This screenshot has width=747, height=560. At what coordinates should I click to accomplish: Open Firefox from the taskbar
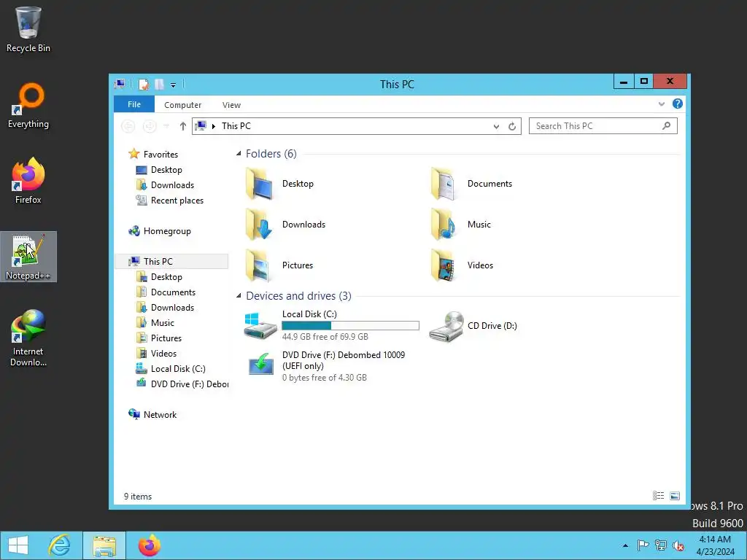[149, 545]
